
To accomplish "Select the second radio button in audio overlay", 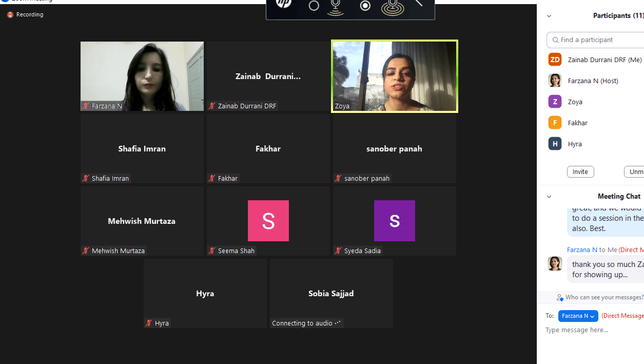I will point(365,6).
